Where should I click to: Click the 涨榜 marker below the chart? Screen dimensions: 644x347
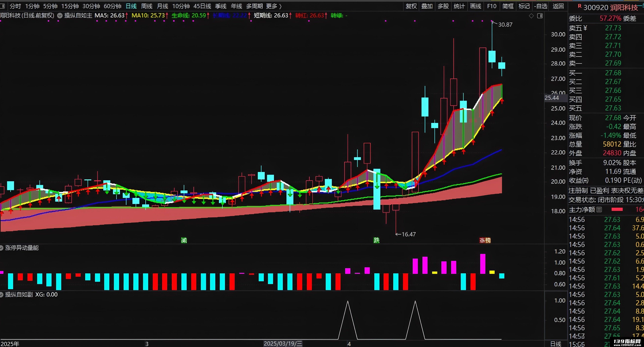pos(485,240)
